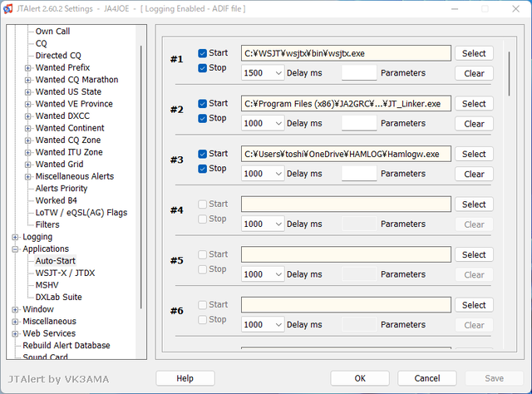Expand the Wanted Prefix tree node
Image resolution: width=532 pixels, height=394 pixels.
click(x=27, y=68)
